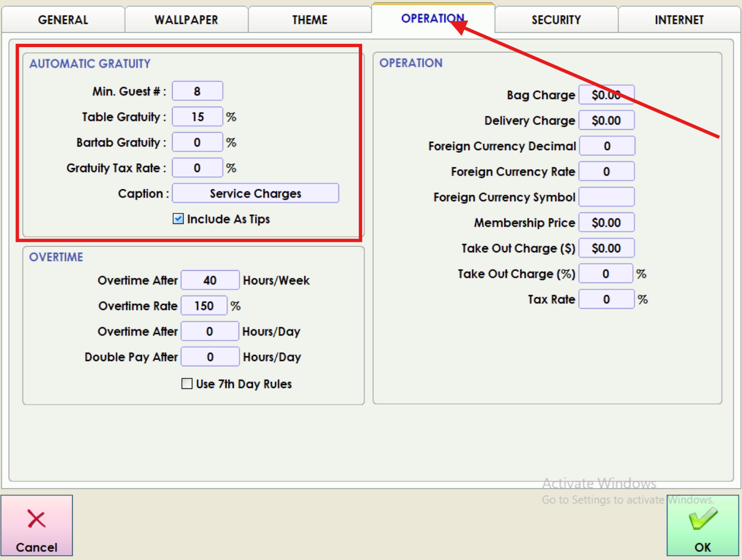Toggle the Include As Tips checkbox
The height and width of the screenshot is (560, 742).
coord(178,219)
